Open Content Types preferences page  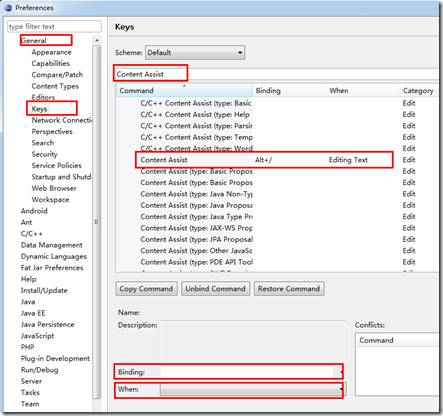click(55, 86)
